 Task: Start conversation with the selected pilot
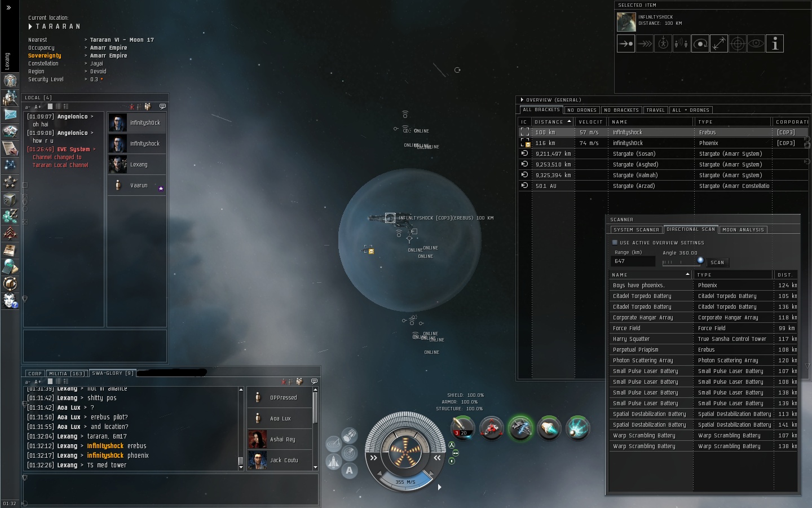click(x=682, y=43)
